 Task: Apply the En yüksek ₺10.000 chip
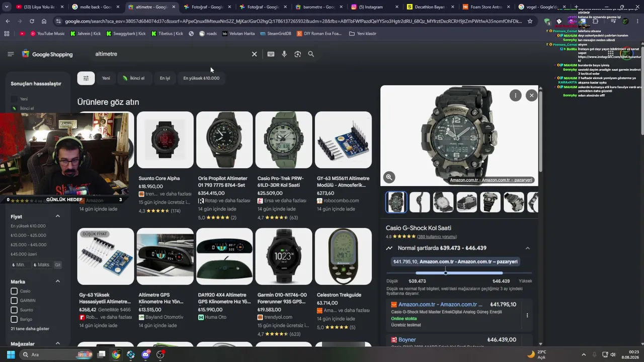pos(201,78)
